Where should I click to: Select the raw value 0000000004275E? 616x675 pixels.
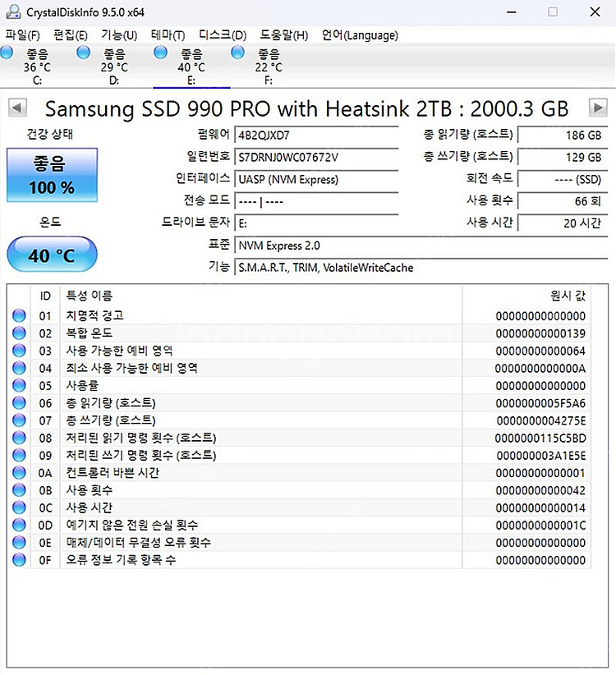pos(541,420)
